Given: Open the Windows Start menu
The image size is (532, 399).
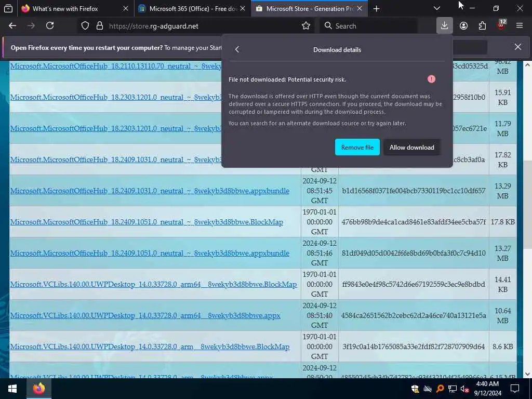Looking at the screenshot, I should click(13, 389).
